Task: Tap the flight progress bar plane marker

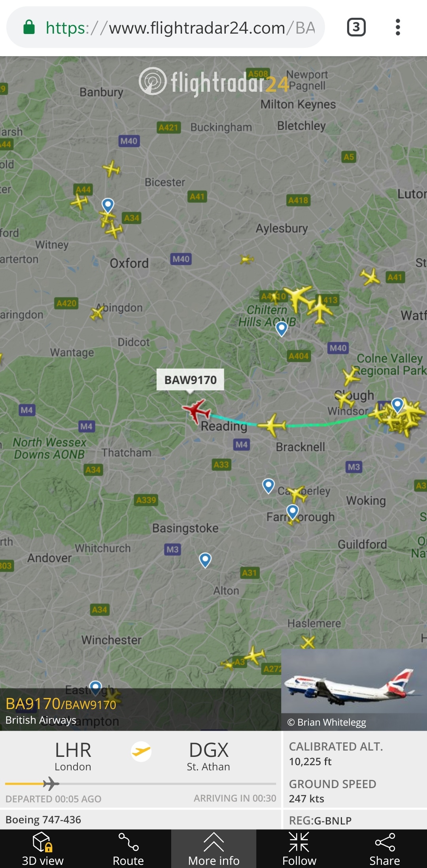Action: click(x=51, y=783)
